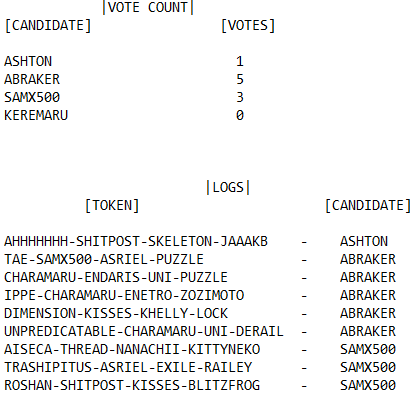Screen dimensions: 417x403
Task: Click the TOKEN column header
Action: 112,205
